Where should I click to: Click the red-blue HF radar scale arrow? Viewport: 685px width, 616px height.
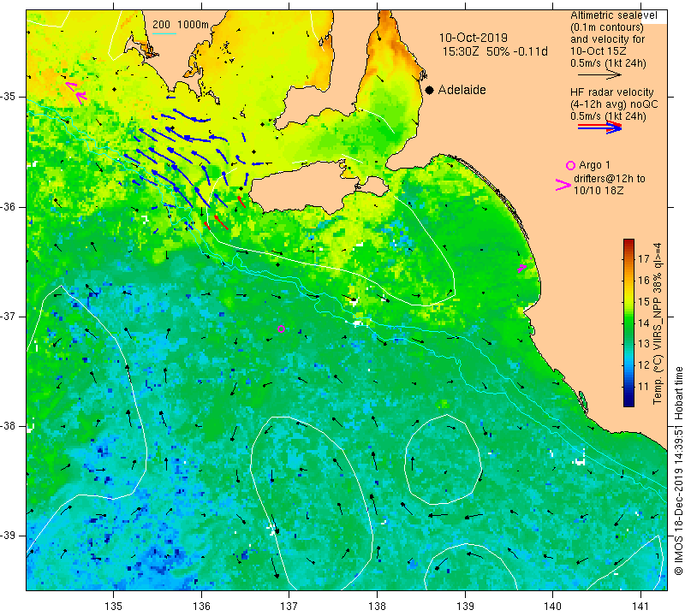point(600,127)
